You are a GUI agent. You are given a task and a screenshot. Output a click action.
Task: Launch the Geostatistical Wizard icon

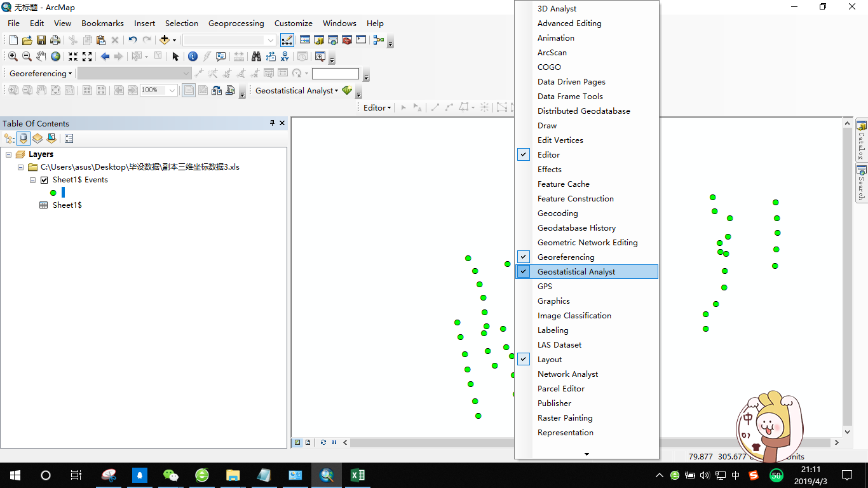pos(347,91)
